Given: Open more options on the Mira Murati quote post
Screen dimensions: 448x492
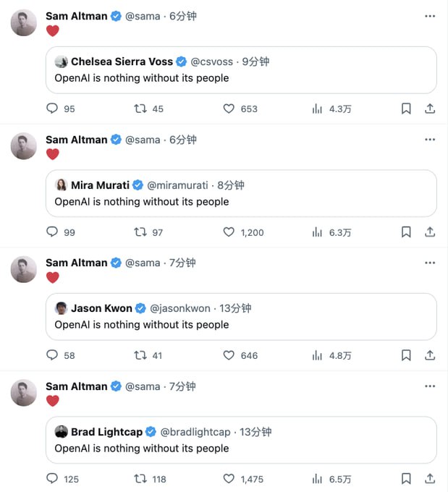Looking at the screenshot, I should coord(430,140).
